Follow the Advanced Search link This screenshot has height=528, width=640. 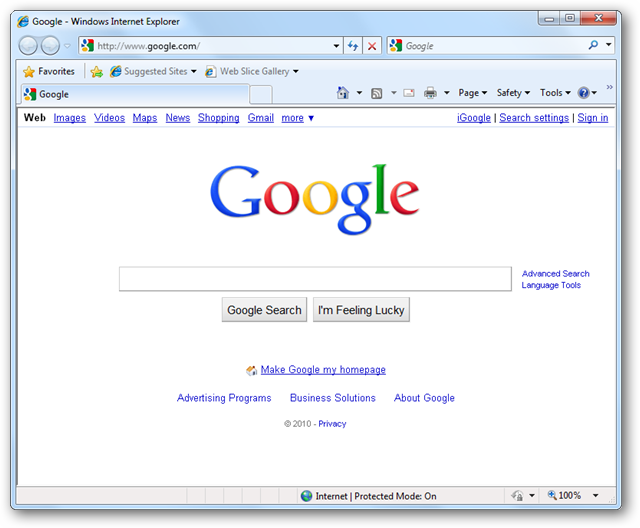555,273
